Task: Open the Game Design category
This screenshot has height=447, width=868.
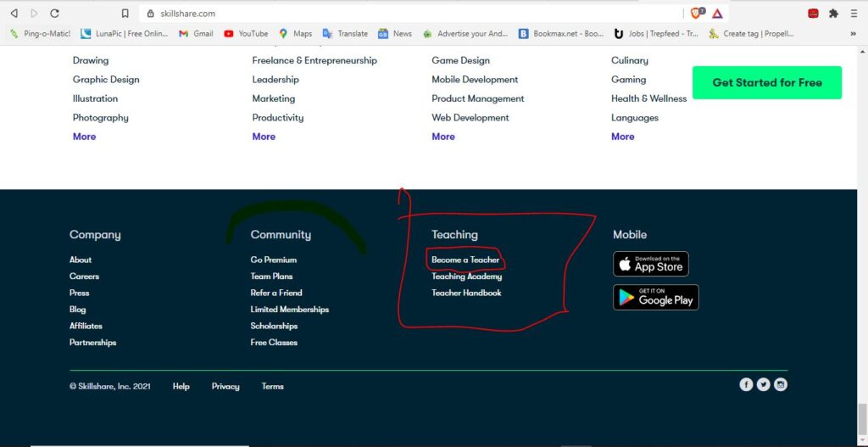Action: pyautogui.click(x=460, y=60)
